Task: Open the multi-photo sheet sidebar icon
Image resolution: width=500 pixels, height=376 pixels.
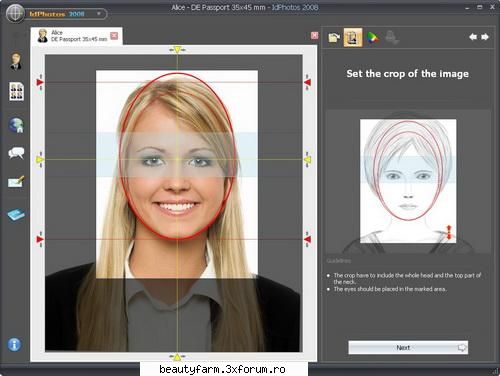Action: click(x=16, y=91)
